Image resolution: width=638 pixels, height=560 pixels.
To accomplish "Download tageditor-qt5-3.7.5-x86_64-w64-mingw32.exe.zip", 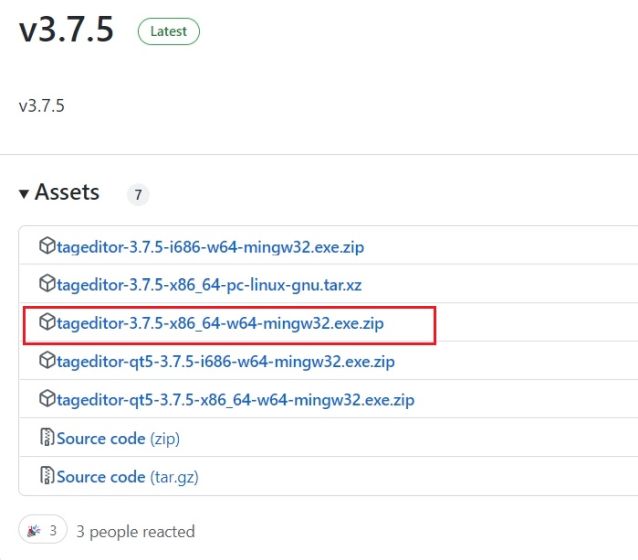I will click(235, 400).
